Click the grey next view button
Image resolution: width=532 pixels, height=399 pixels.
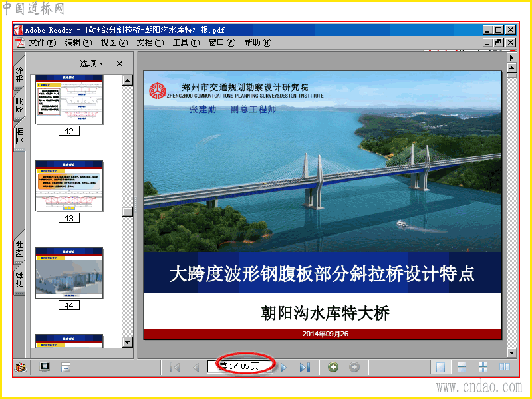pos(354,367)
